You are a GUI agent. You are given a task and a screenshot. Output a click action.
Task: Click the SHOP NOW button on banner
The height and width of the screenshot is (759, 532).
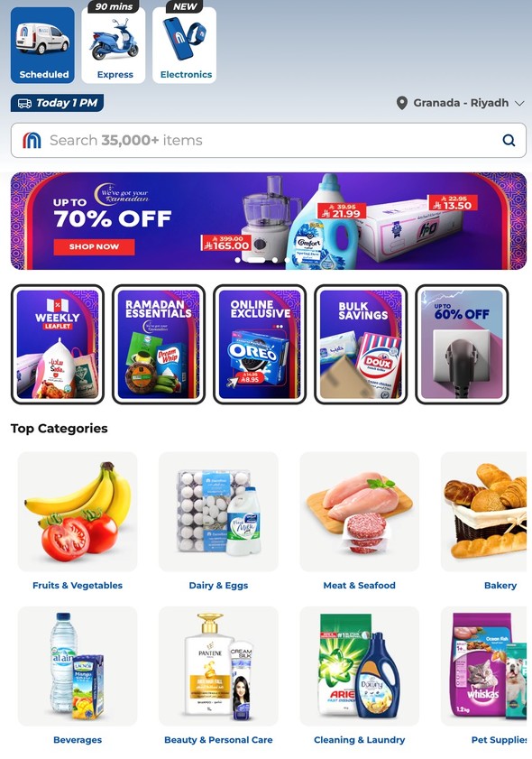[95, 246]
